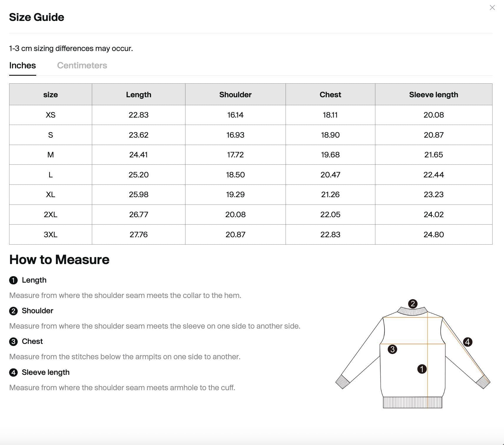Close the Size Guide dialog
The width and height of the screenshot is (504, 445).
click(x=492, y=8)
